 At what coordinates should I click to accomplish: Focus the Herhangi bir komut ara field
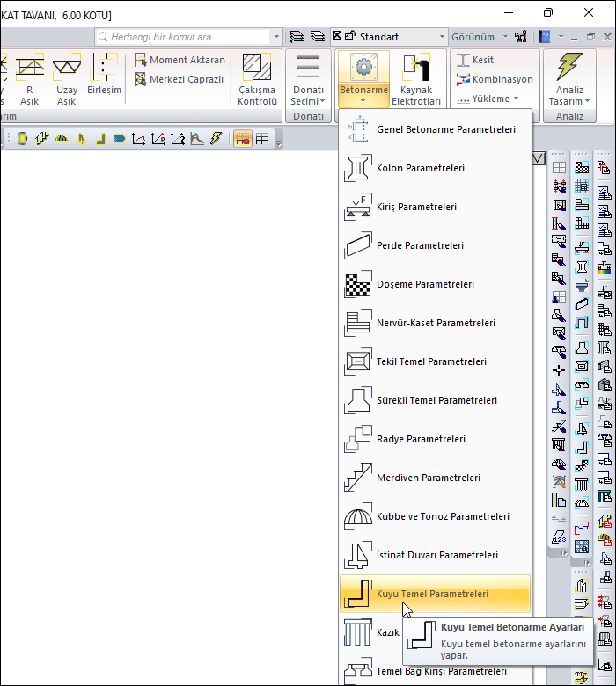point(183,37)
